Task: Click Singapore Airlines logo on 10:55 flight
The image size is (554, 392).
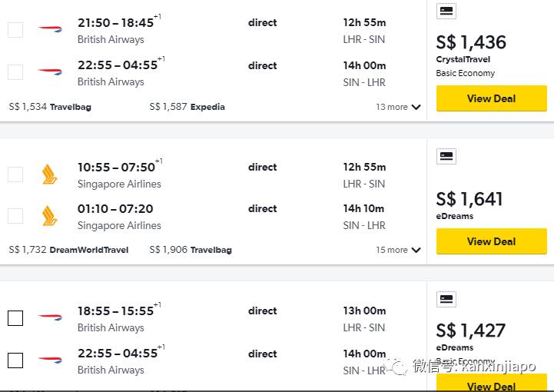Action: (50, 174)
